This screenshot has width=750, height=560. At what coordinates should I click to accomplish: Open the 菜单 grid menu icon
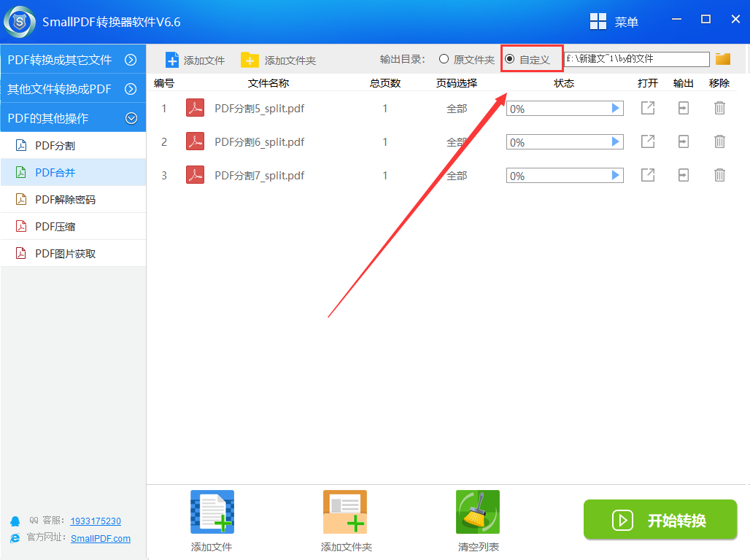click(x=598, y=22)
